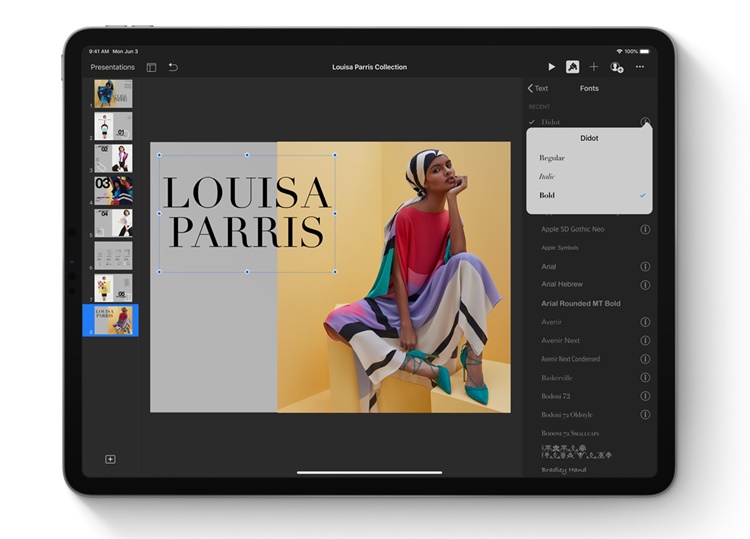Select Bradley Hand font
The image size is (750, 539).
pos(563,470)
